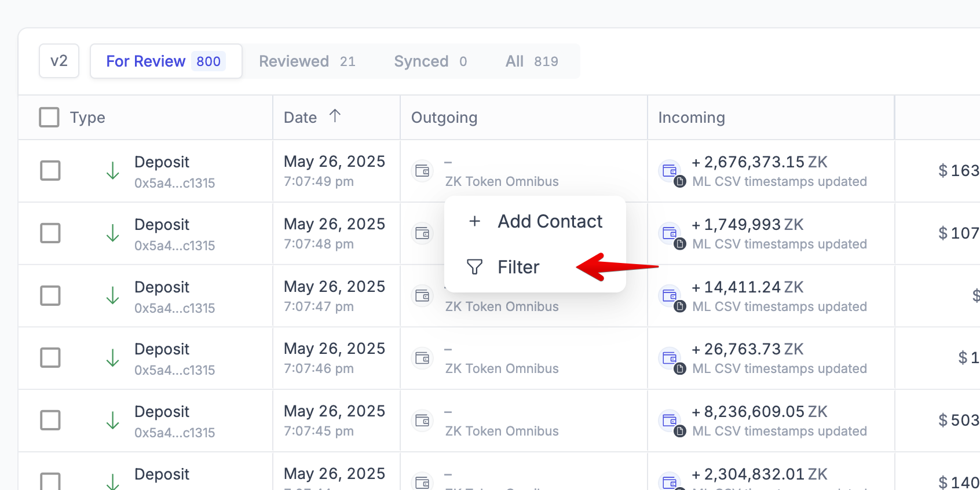980x490 pixels.
Task: Click incoming wallet icon for 8,236,609.05 ZK
Action: tap(670, 420)
